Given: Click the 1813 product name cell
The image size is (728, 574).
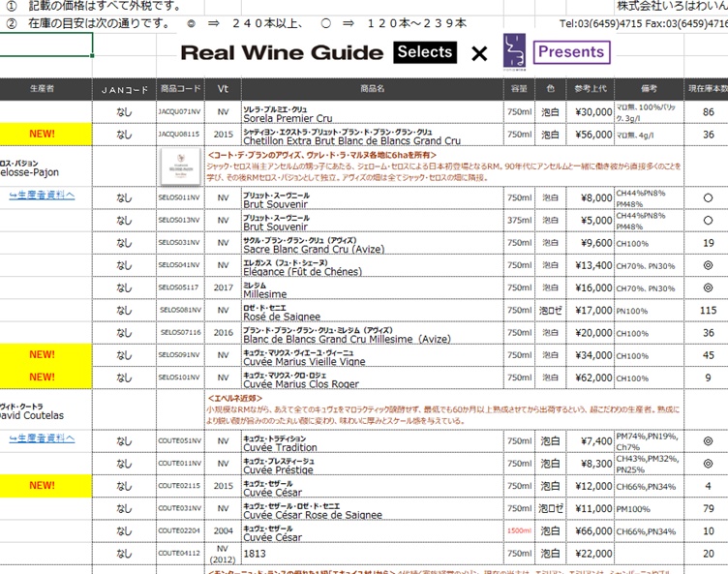Looking at the screenshot, I should tap(373, 553).
